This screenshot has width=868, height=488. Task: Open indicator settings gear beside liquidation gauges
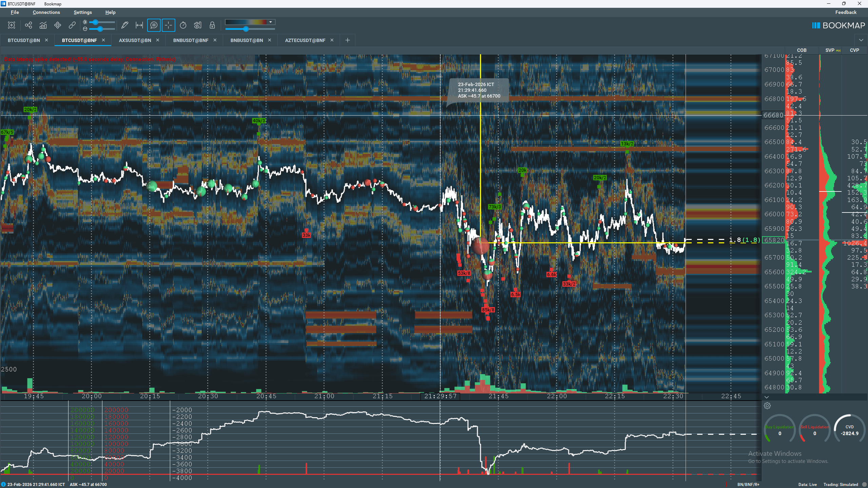coord(767,406)
